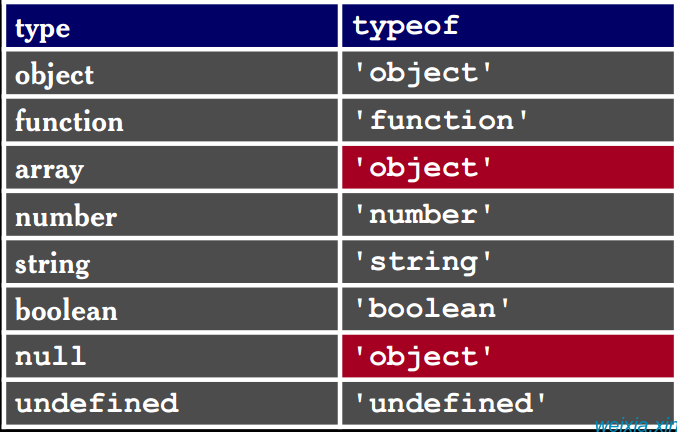Click the 'array' type cell

pyautogui.click(x=172, y=167)
